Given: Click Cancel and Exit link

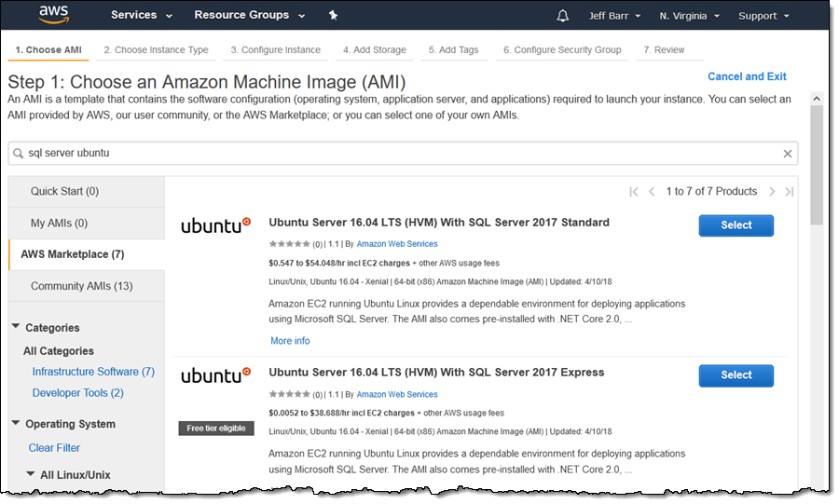Looking at the screenshot, I should point(747,76).
